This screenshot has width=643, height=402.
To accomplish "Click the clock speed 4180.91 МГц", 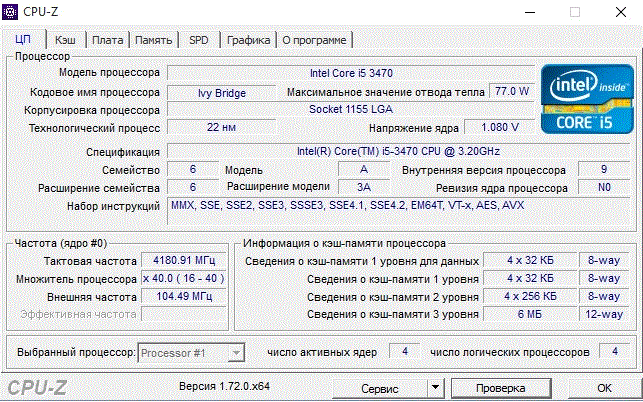I will [x=184, y=260].
